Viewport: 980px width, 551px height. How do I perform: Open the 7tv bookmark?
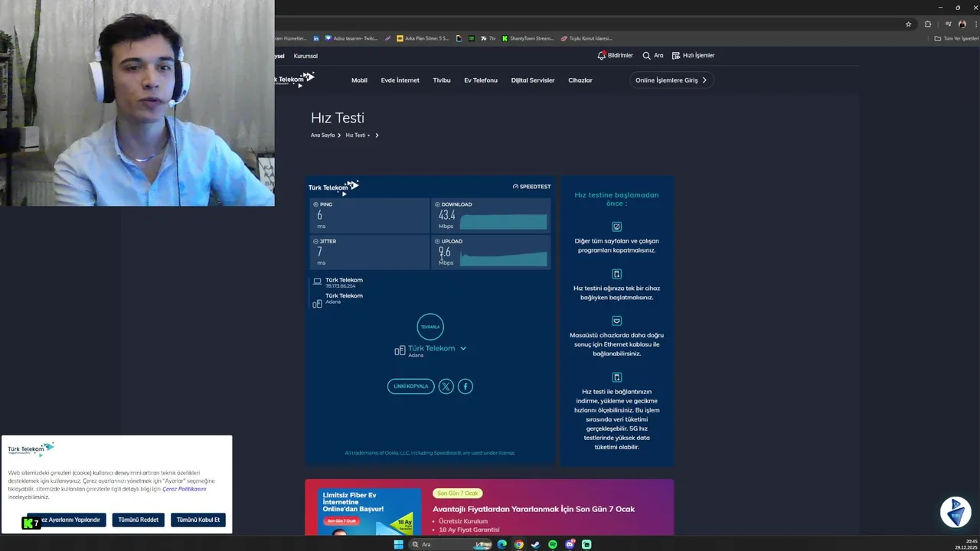pyautogui.click(x=488, y=38)
